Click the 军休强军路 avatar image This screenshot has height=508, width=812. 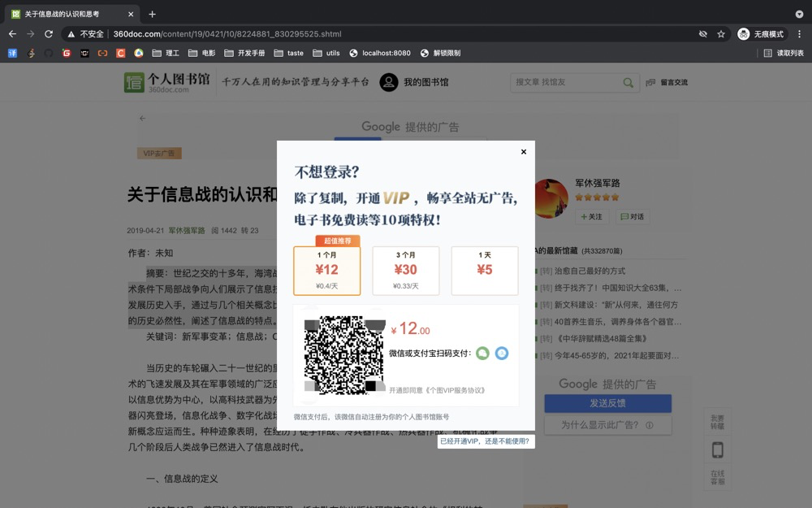551,198
